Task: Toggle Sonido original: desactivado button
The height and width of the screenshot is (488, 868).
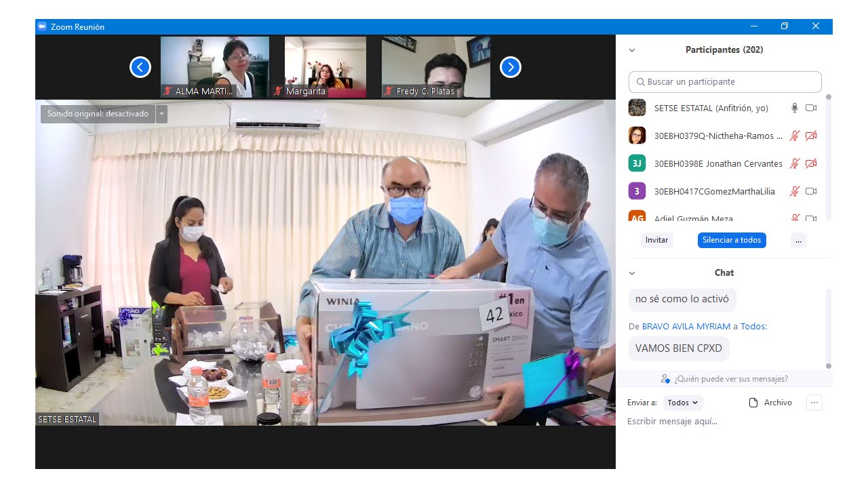Action: [x=98, y=114]
